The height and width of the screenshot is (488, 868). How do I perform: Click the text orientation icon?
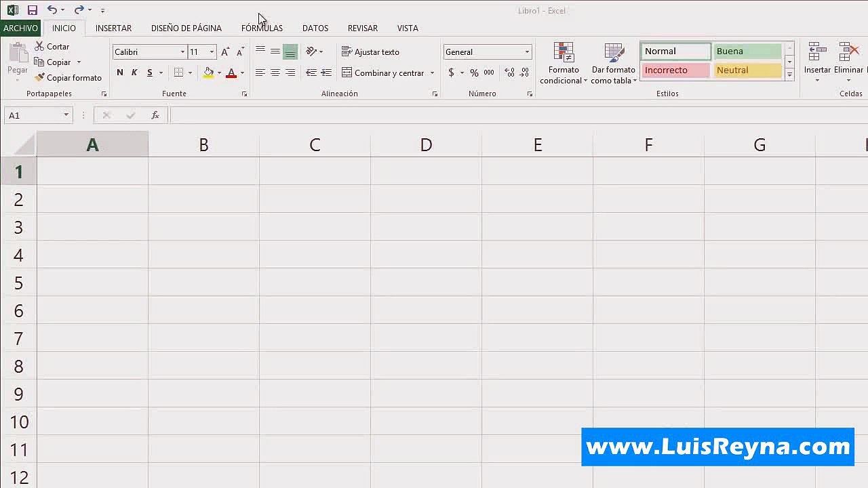click(x=311, y=52)
